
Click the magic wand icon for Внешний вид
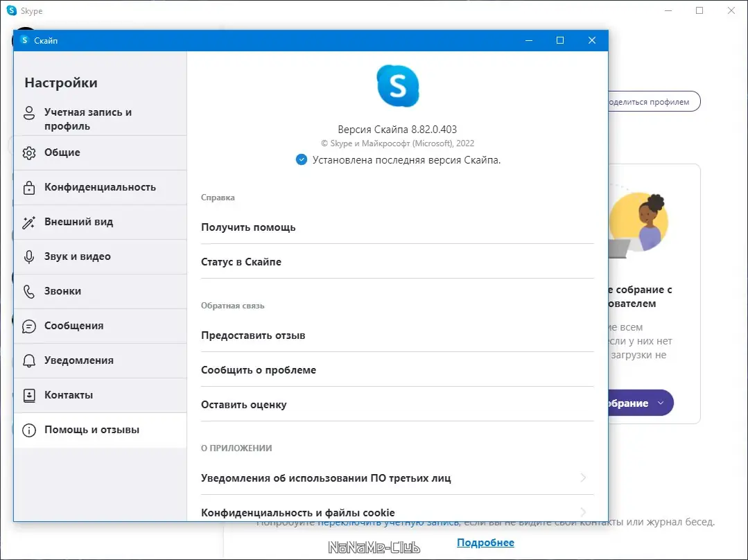29,222
